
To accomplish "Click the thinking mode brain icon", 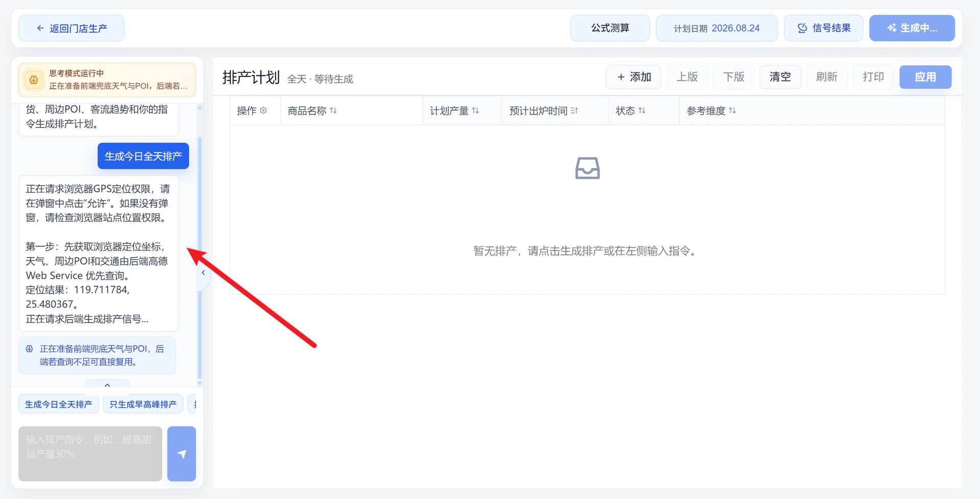I will coord(34,80).
